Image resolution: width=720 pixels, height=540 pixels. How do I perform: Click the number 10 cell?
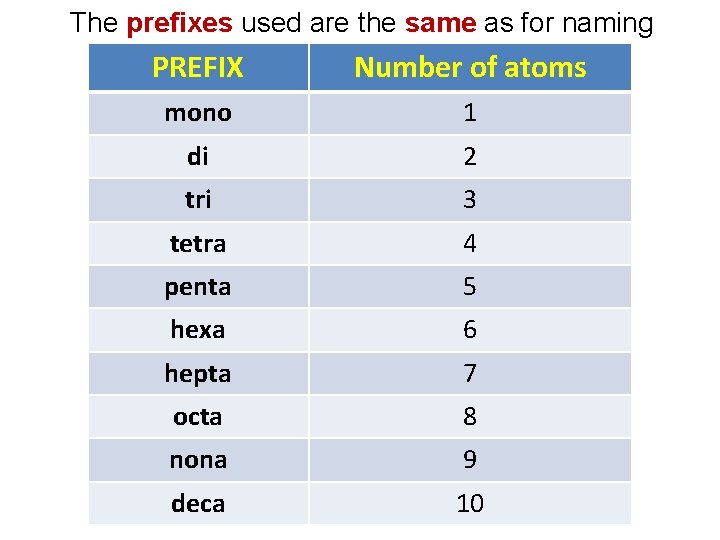pos(470,504)
